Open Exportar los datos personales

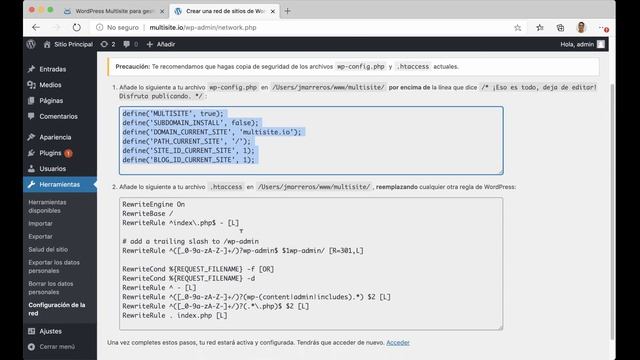pyautogui.click(x=54, y=267)
